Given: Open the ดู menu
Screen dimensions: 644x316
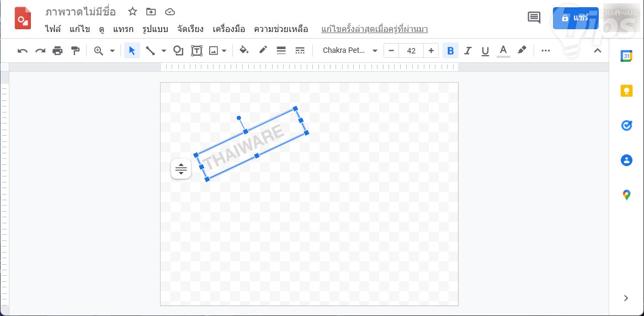Looking at the screenshot, I should [102, 30].
